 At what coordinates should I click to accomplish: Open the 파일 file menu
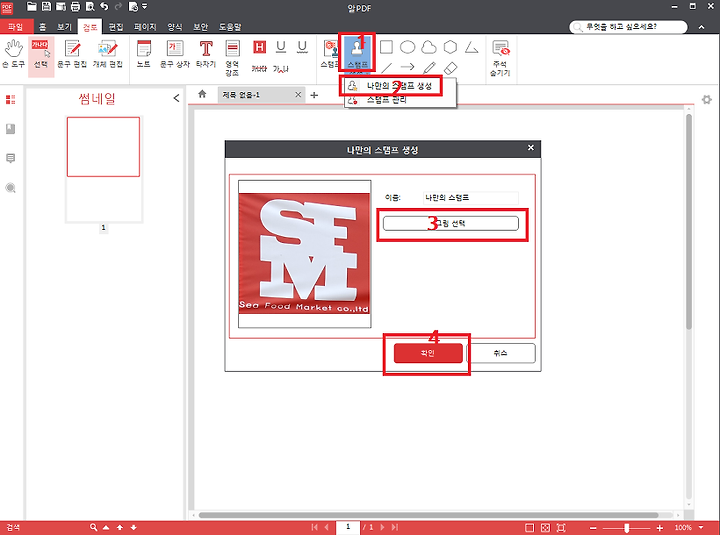point(16,27)
